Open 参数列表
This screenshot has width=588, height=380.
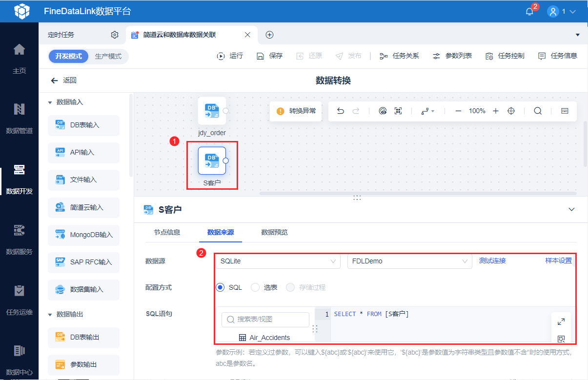pyautogui.click(x=452, y=56)
